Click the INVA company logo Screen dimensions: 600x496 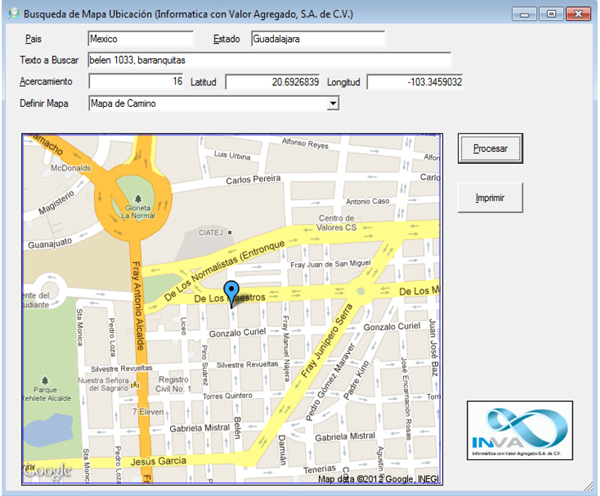point(520,430)
